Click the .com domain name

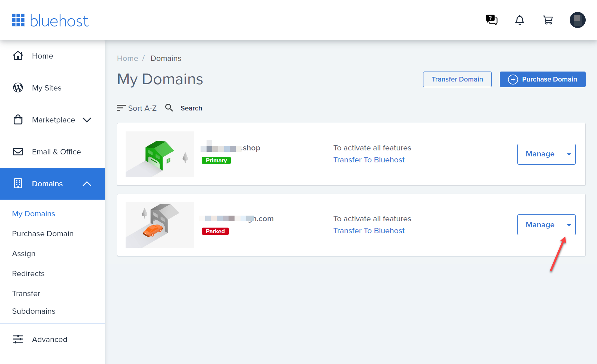click(x=237, y=219)
